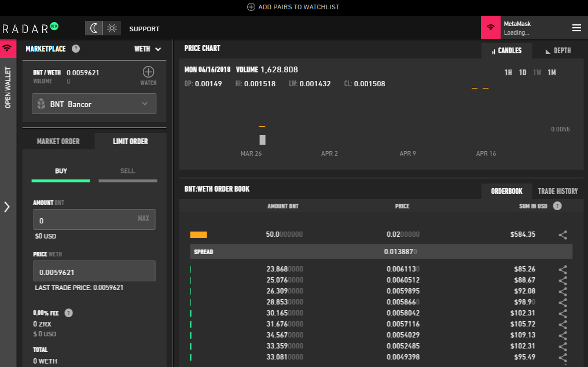Viewport: 588px width, 367px height.
Task: Select buy order priced 0.0061130
Action: pyautogui.click(x=381, y=269)
